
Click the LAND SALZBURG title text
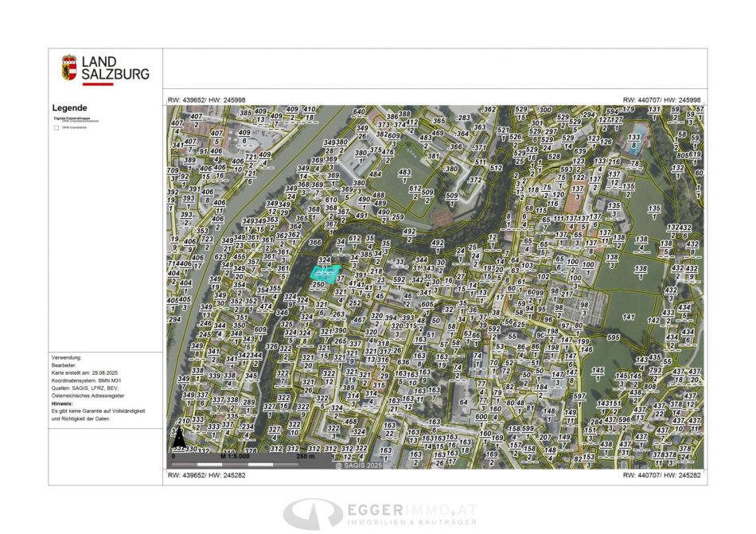coord(115,68)
